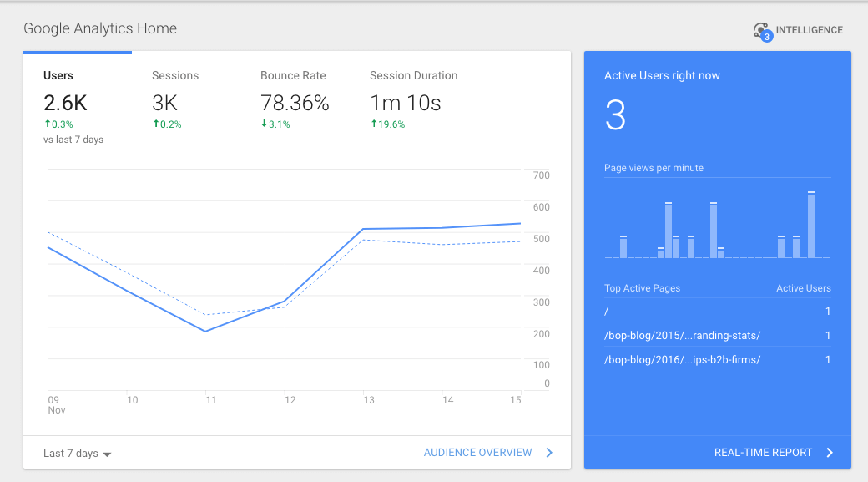The width and height of the screenshot is (868, 482).
Task: Click the INTELLIGENCE label
Action: pyautogui.click(x=809, y=30)
